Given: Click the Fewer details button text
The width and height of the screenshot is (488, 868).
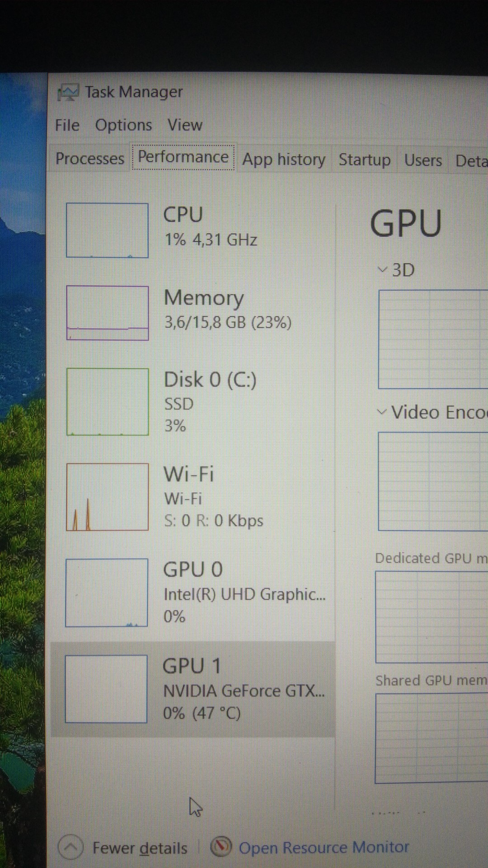Looking at the screenshot, I should click(x=140, y=848).
